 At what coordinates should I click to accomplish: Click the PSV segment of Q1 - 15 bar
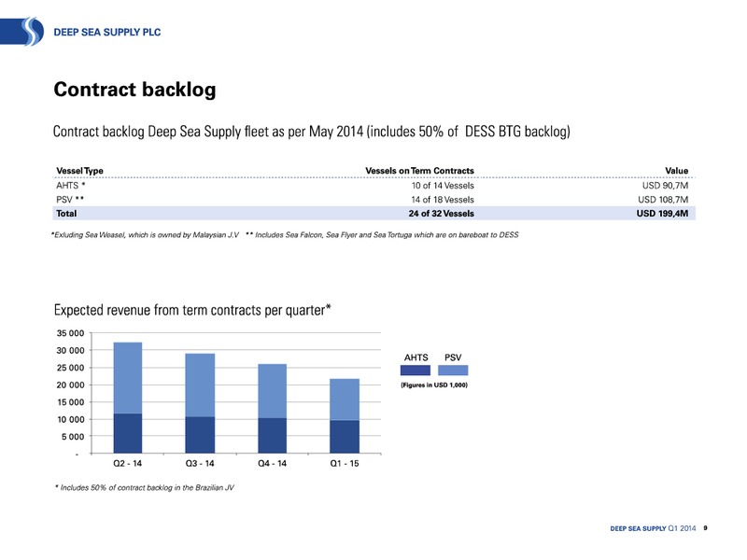pos(345,399)
